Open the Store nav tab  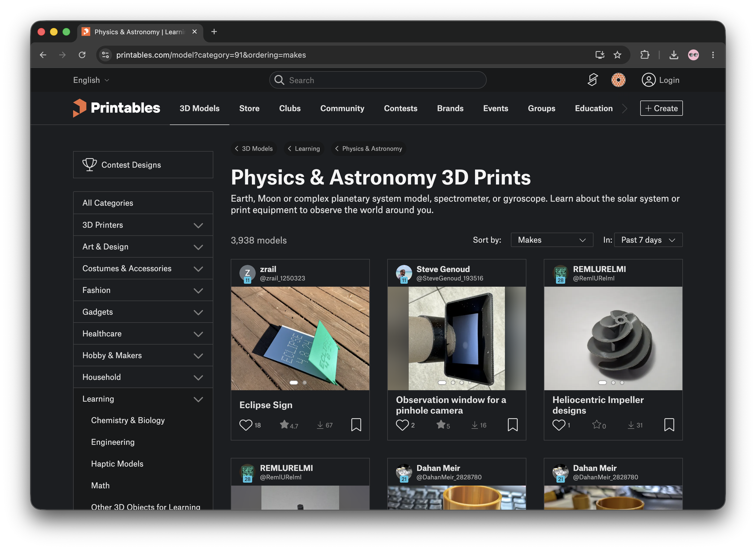pos(249,108)
